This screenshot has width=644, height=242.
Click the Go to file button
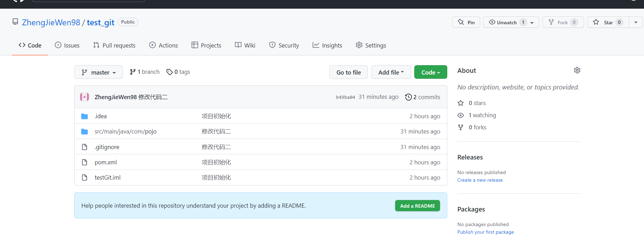tap(348, 72)
